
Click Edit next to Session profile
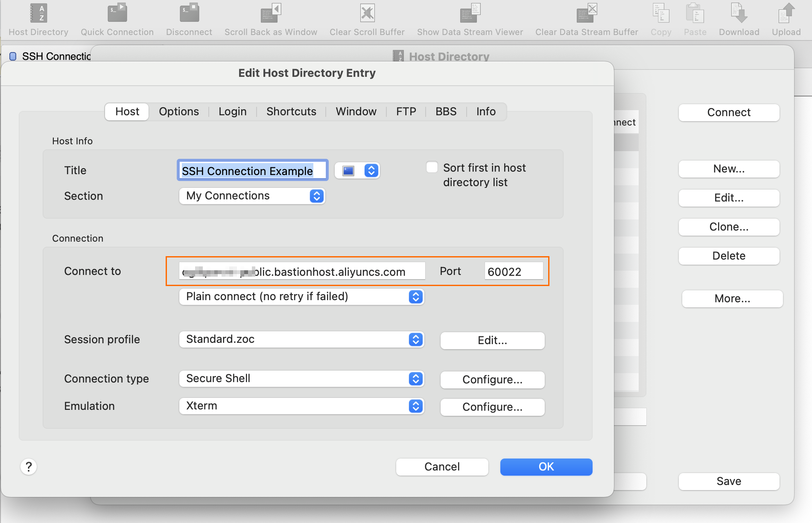(493, 341)
